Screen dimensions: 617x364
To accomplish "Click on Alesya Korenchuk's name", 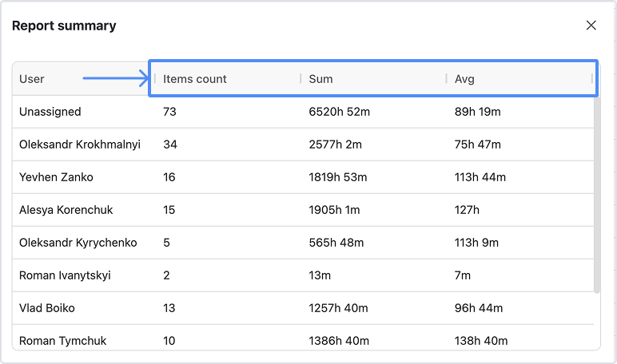I will pyautogui.click(x=66, y=210).
